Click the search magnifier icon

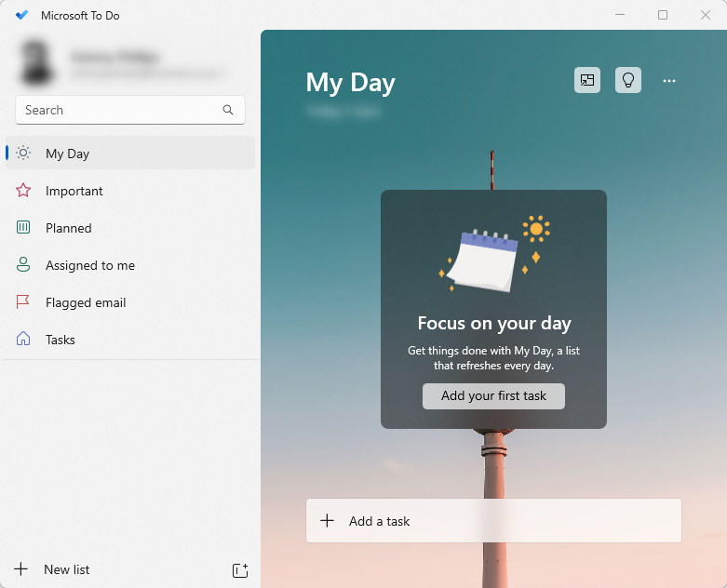point(228,110)
